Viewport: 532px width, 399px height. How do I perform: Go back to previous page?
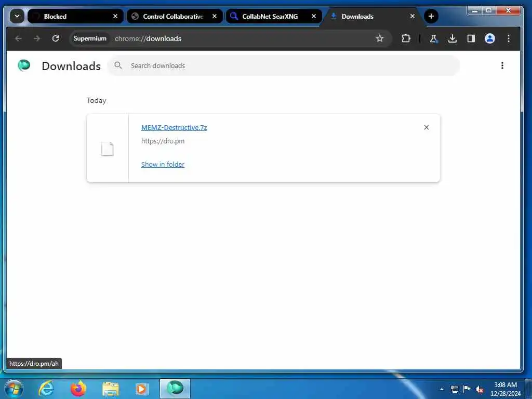click(x=18, y=38)
